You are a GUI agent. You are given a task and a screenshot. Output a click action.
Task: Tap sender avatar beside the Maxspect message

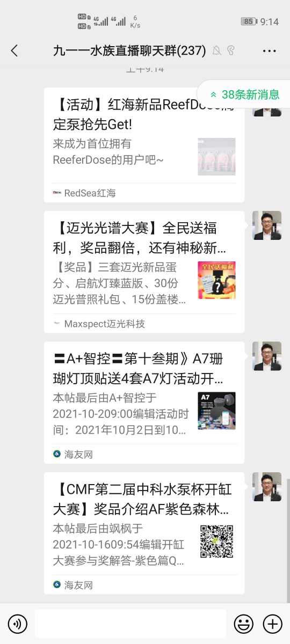pyautogui.click(x=267, y=225)
